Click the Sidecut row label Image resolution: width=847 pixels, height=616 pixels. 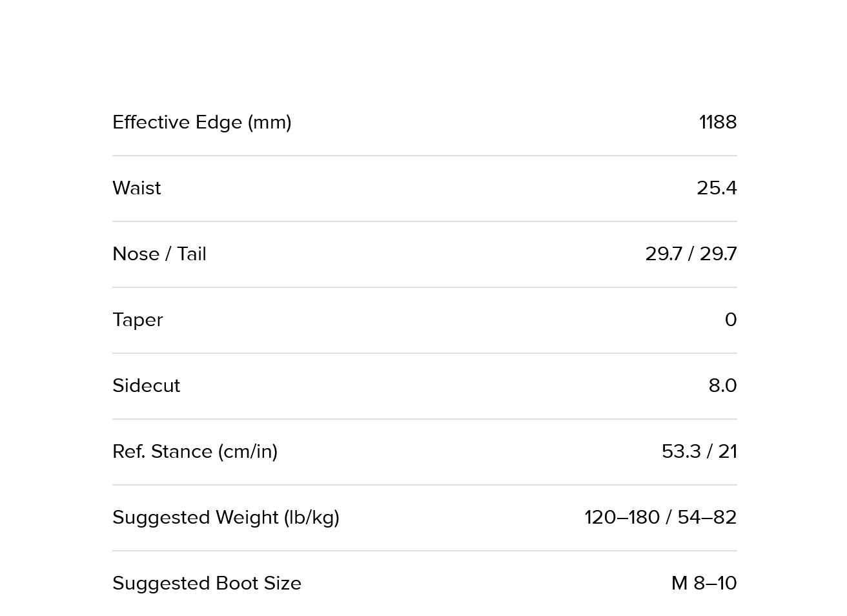point(146,385)
